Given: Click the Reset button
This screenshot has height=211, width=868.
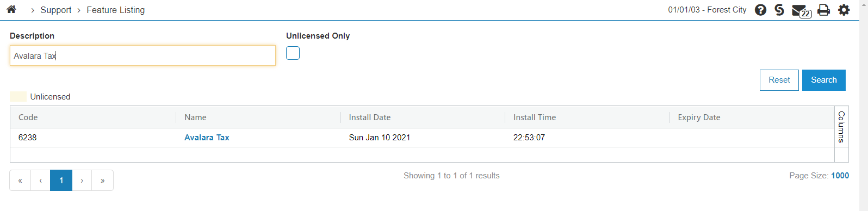Looking at the screenshot, I should pos(779,80).
